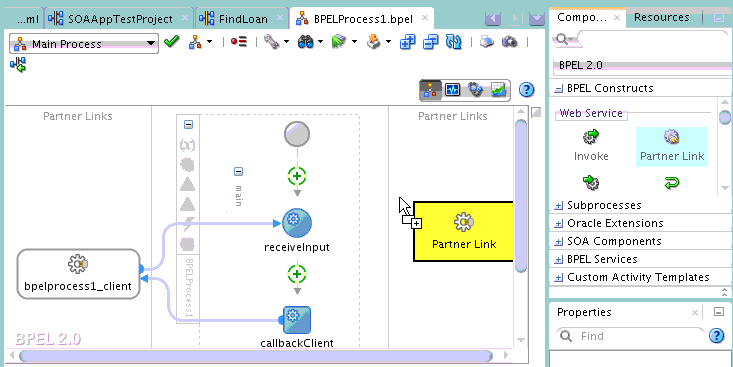This screenshot has width=733, height=367.
Task: Collapse the BPEL Constructs section
Action: point(559,88)
